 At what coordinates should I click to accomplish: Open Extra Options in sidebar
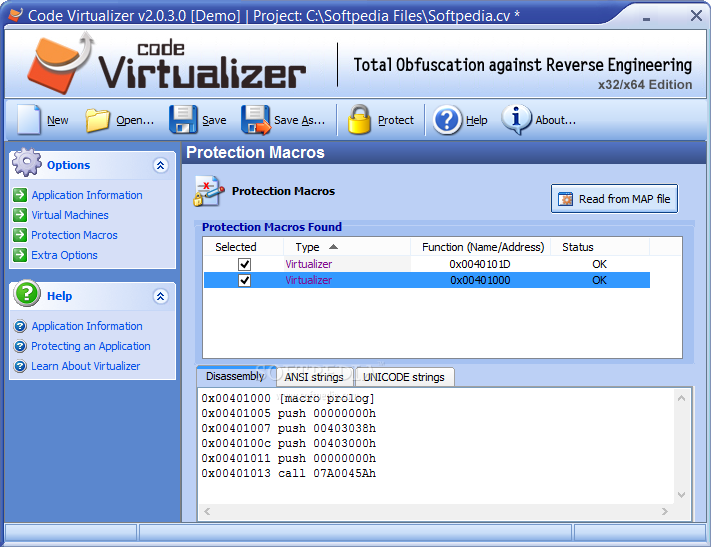pos(64,255)
